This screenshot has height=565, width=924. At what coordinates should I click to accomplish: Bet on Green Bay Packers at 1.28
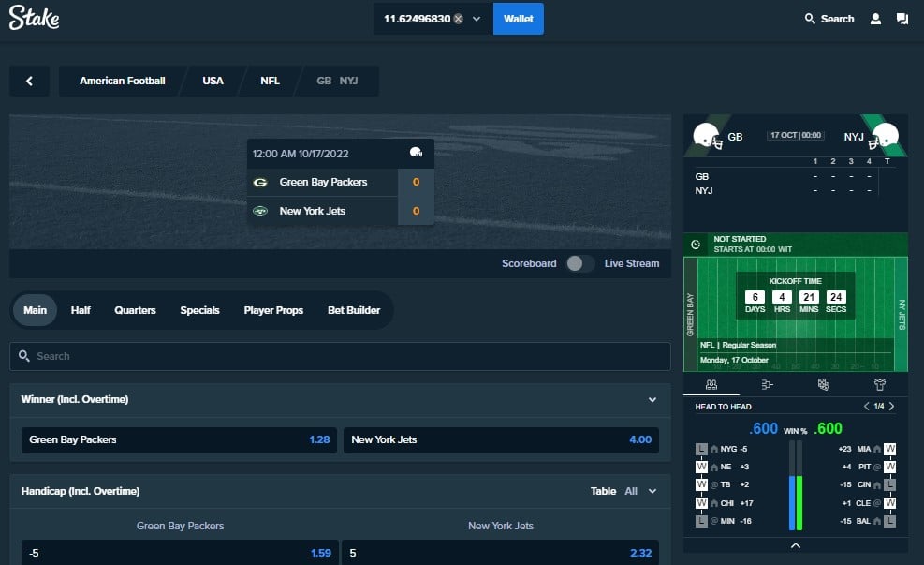coord(179,439)
